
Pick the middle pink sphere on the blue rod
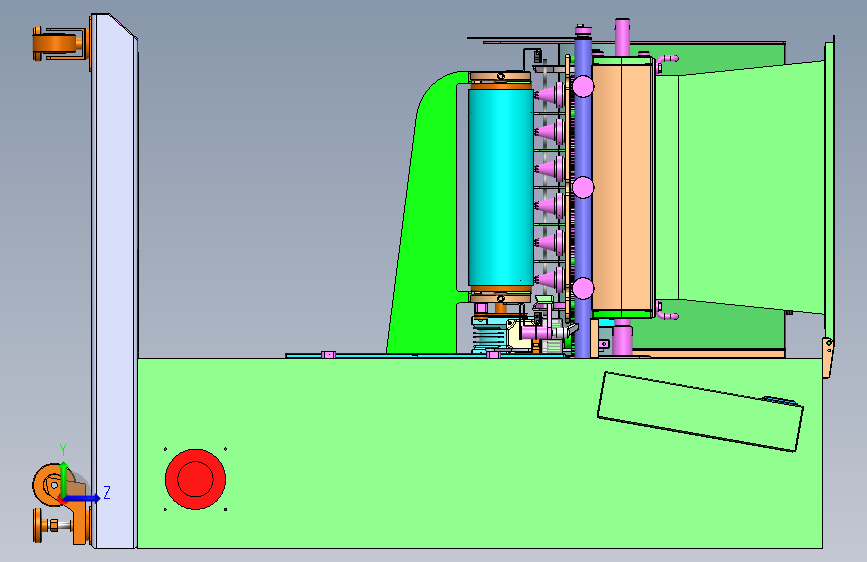583,188
